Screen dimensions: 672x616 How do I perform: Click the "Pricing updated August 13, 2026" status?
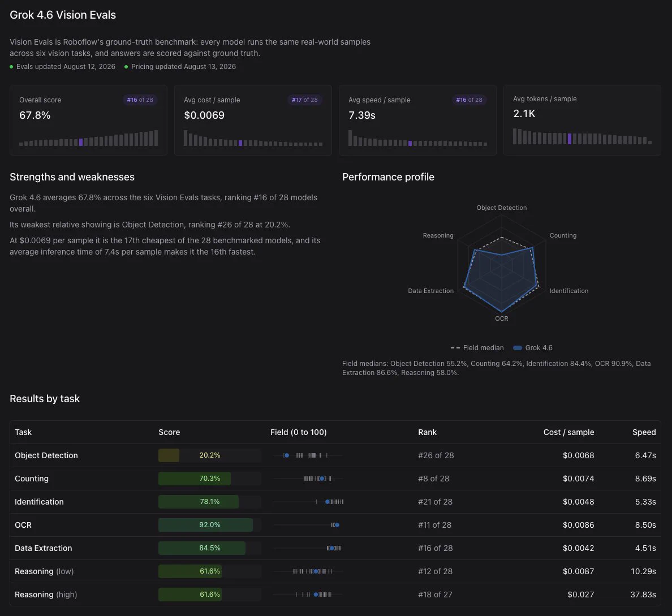[180, 66]
